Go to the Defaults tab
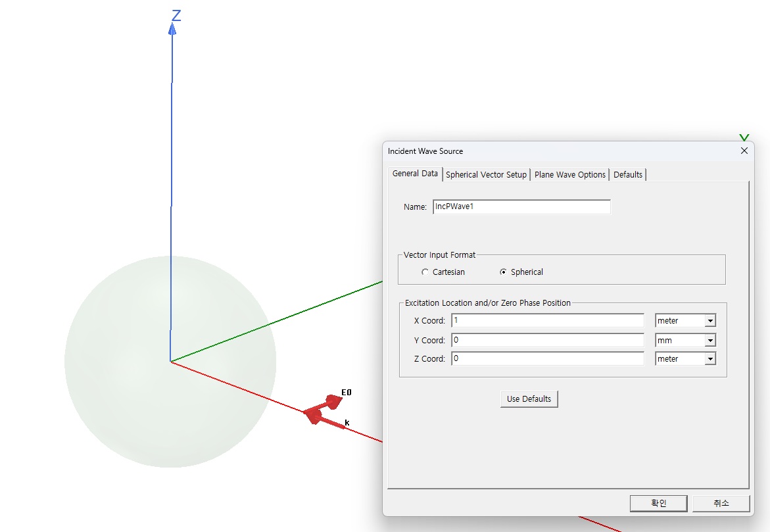770x532 pixels. (x=627, y=175)
